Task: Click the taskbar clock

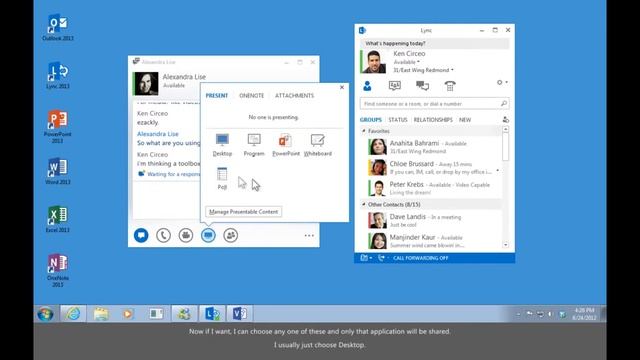Action: point(584,314)
